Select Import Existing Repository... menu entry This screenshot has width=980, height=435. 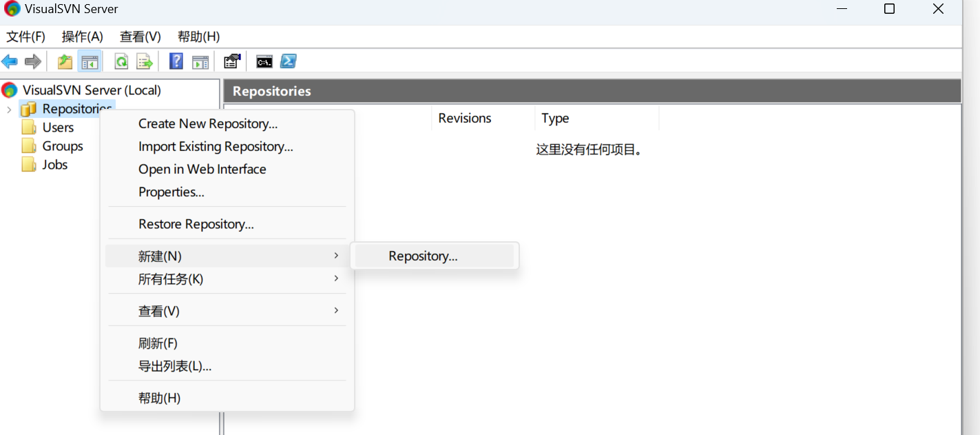coord(216,146)
